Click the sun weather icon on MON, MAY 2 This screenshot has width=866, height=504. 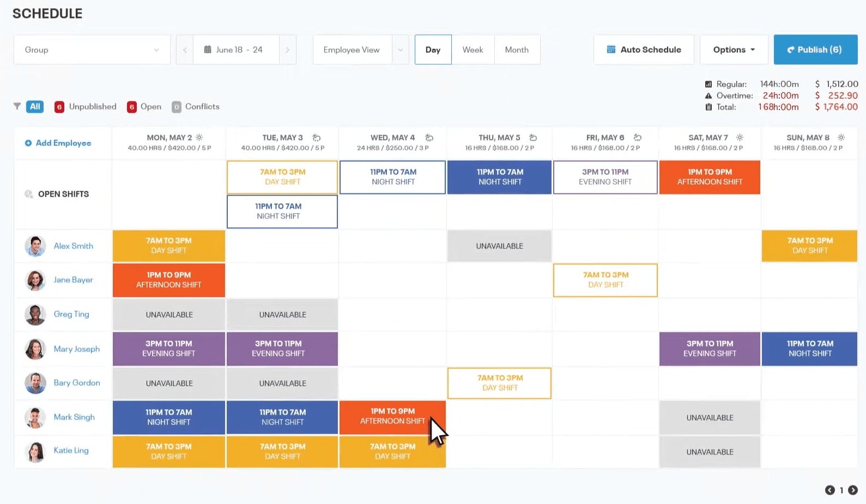pyautogui.click(x=198, y=137)
